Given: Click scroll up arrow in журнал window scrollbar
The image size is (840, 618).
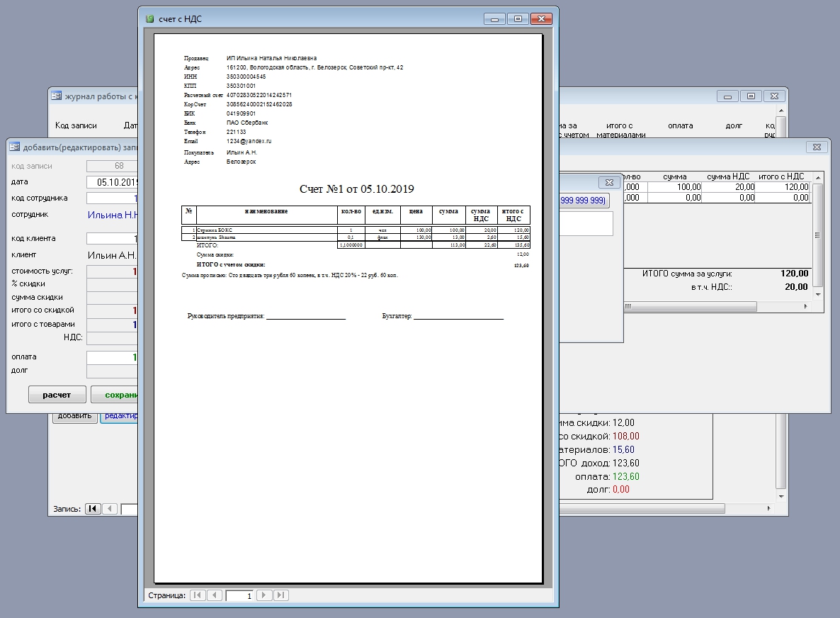Looking at the screenshot, I should [x=781, y=111].
